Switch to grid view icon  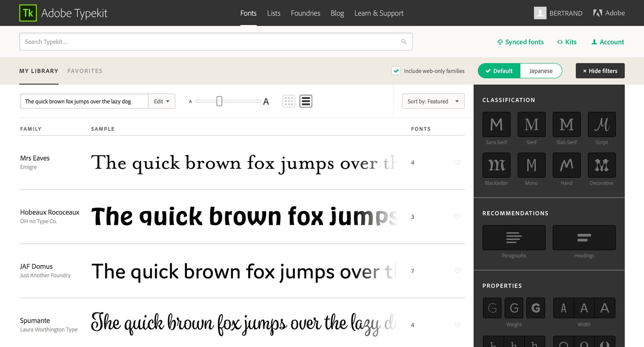tap(289, 101)
